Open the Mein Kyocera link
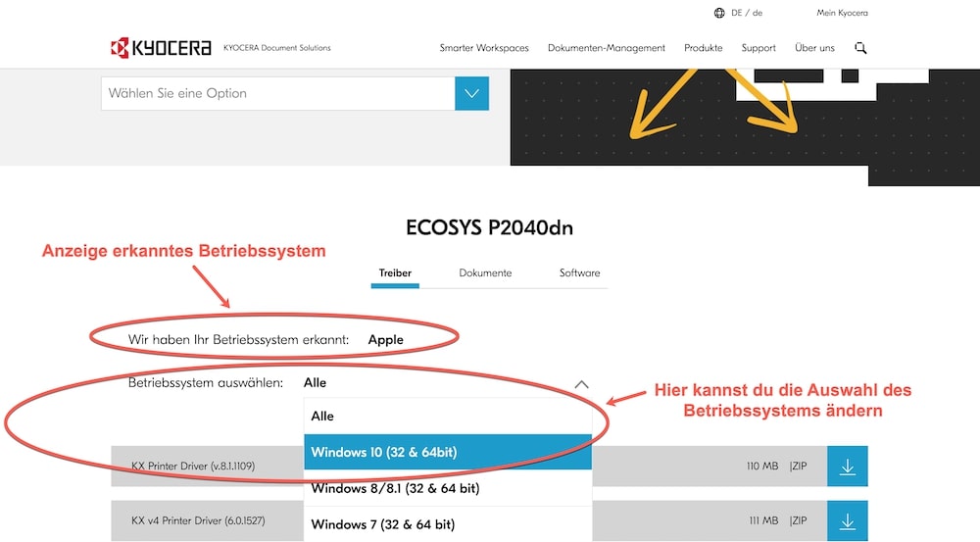The width and height of the screenshot is (980, 542). [x=842, y=13]
